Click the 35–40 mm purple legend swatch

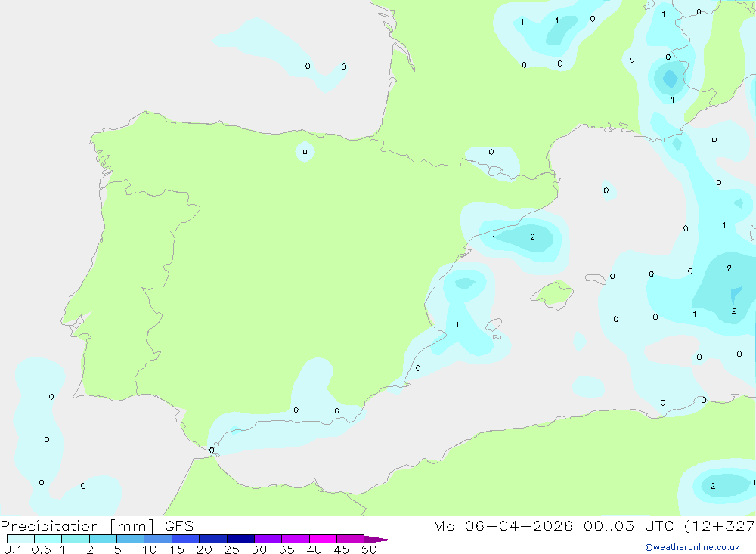[296, 539]
